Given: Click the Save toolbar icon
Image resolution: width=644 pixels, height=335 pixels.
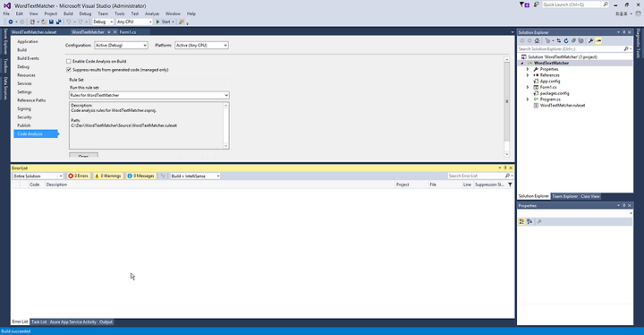Looking at the screenshot, I should [x=51, y=21].
